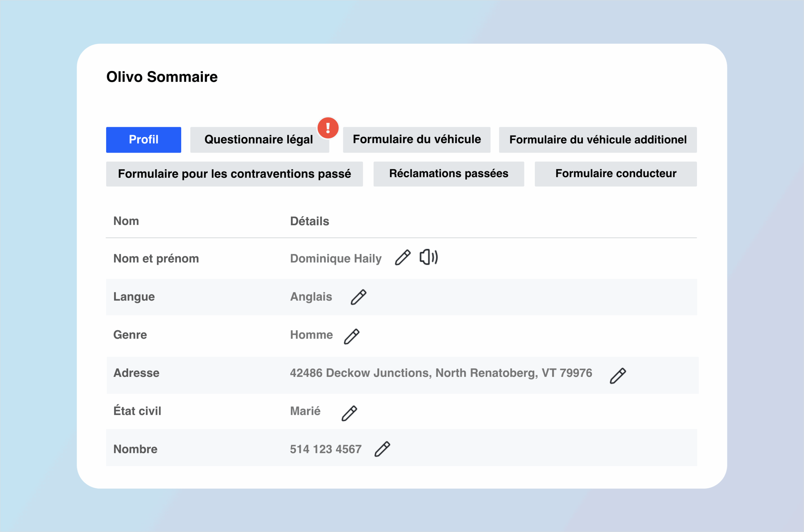This screenshot has height=532, width=804.
Task: Select the Anglais language value
Action: (x=311, y=296)
